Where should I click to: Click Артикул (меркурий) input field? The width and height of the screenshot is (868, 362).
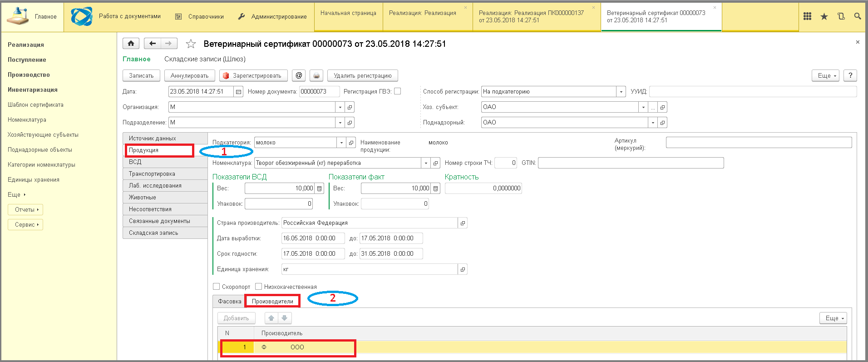(x=759, y=143)
